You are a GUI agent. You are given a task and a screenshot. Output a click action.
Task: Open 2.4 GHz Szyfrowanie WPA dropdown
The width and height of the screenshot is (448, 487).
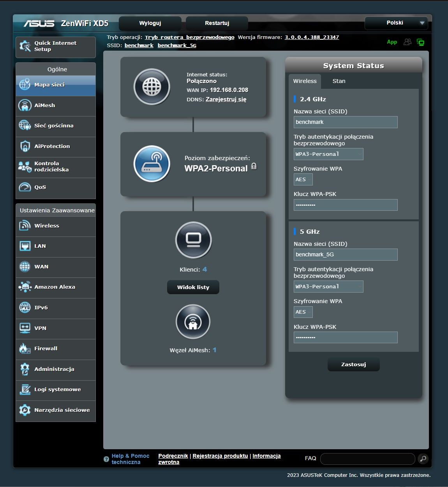pos(303,179)
